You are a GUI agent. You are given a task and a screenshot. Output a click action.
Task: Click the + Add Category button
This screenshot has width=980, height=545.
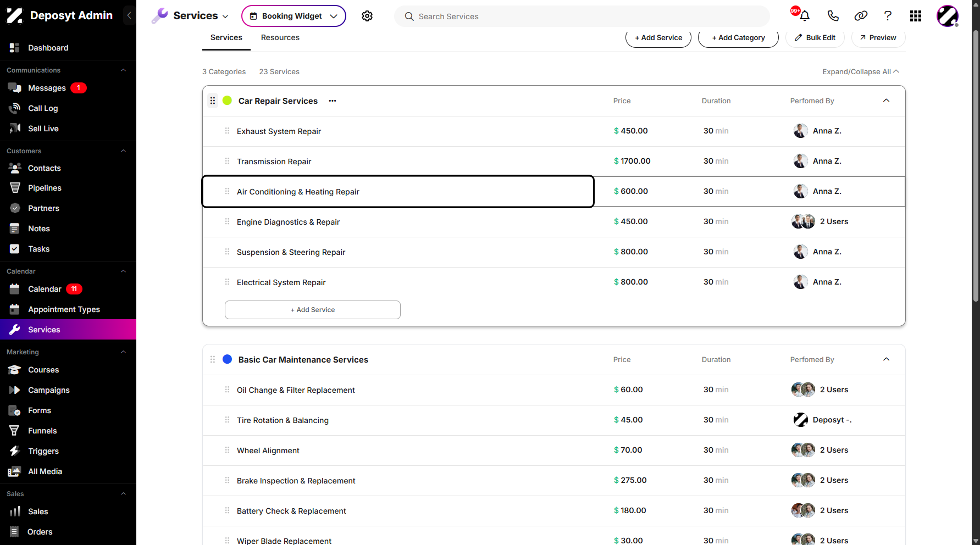click(x=738, y=37)
